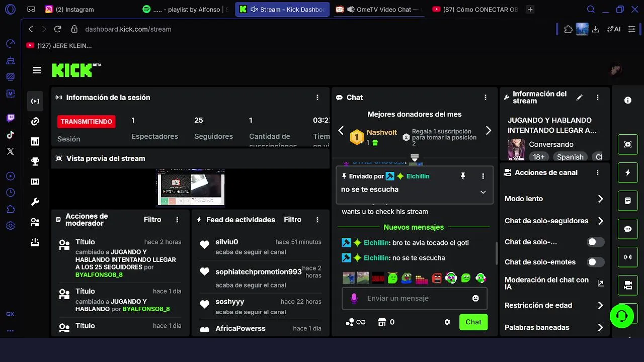Select the Stream icon in Kick sidebar
This screenshot has width=644, height=362.
[x=35, y=101]
